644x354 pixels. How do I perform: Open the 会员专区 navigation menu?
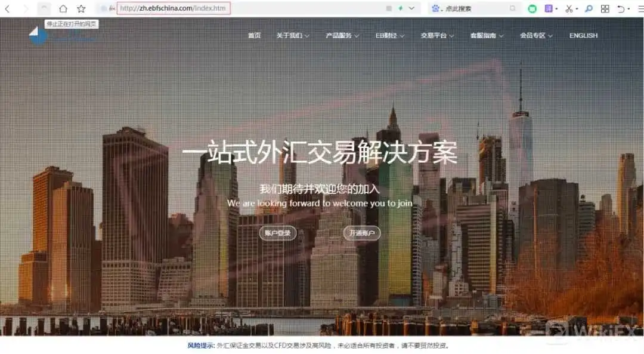coord(536,36)
